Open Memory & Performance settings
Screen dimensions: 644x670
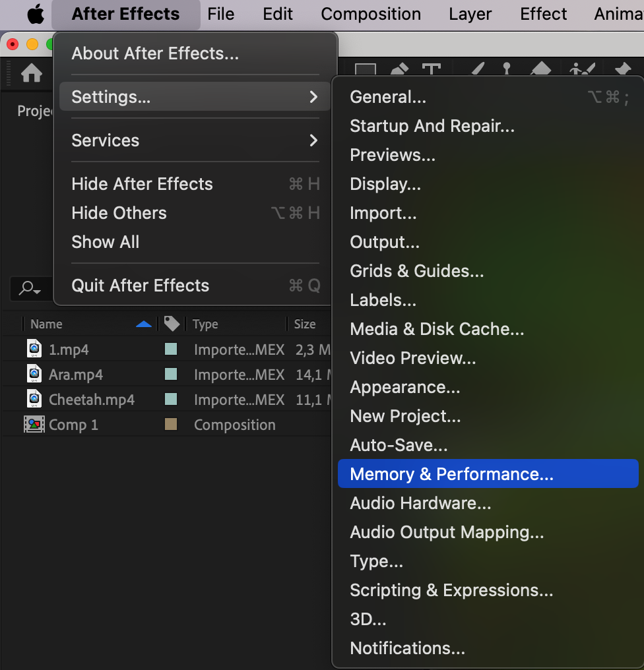(x=451, y=474)
